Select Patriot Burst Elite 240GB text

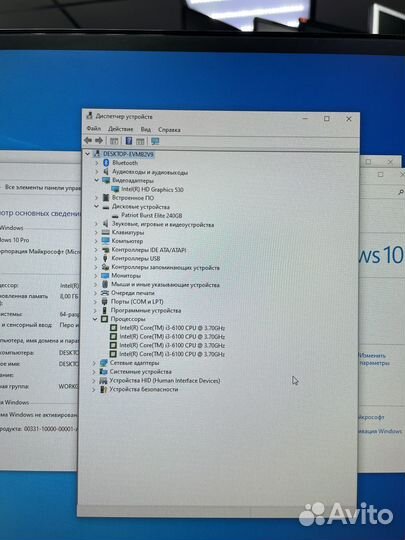152,215
